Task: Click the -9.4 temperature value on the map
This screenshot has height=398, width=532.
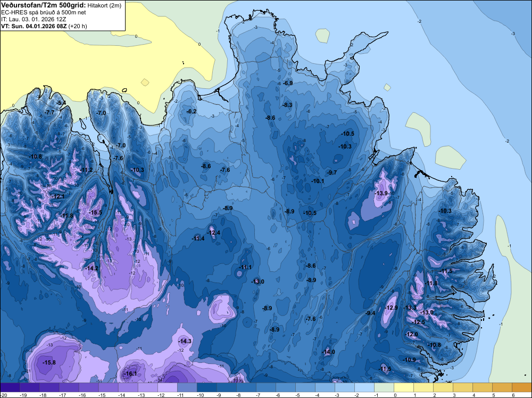Action: (x=370, y=313)
